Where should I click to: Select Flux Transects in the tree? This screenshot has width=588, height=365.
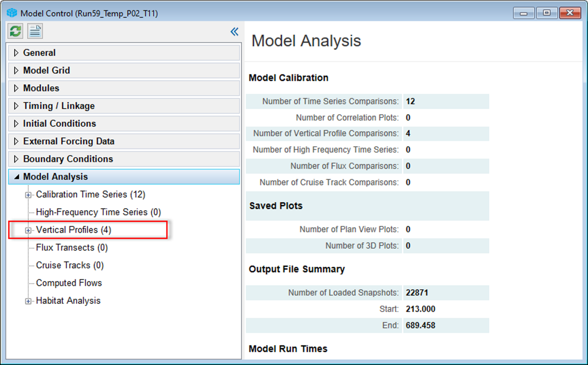[72, 247]
